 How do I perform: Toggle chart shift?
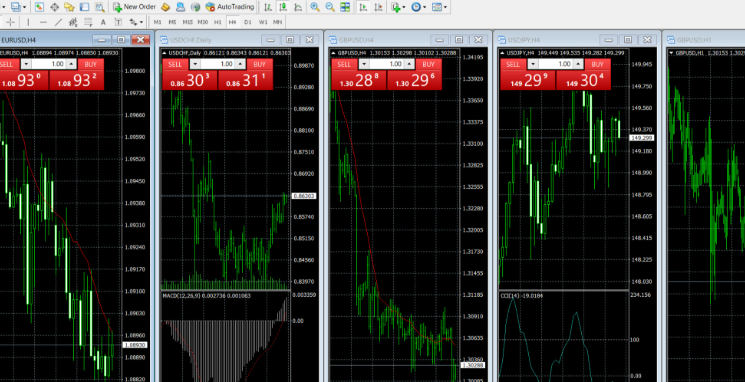pyautogui.click(x=378, y=7)
